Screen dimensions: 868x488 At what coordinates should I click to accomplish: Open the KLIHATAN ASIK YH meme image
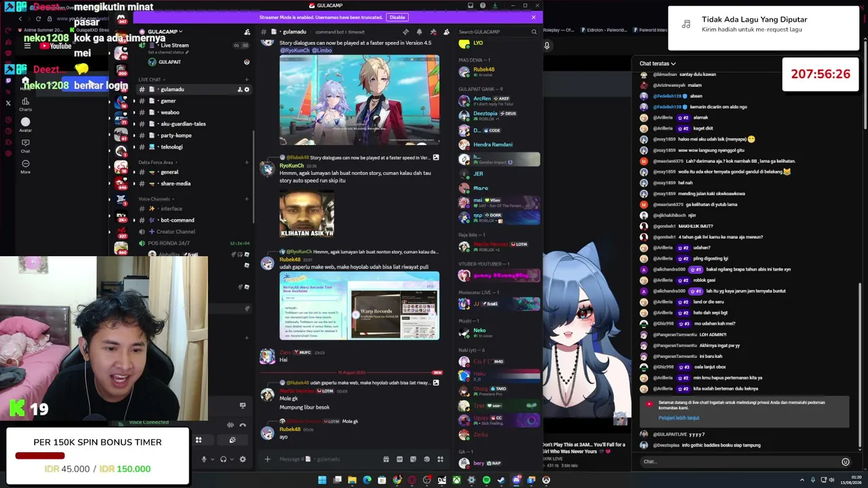(307, 213)
